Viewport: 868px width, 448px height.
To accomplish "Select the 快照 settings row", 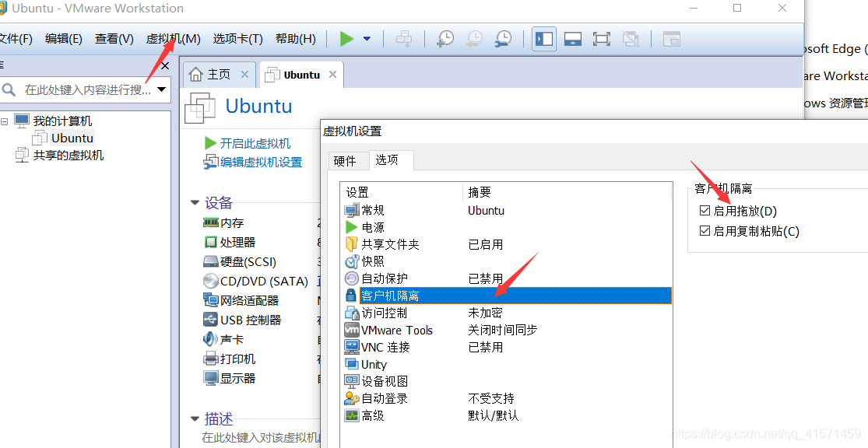I will 507,261.
